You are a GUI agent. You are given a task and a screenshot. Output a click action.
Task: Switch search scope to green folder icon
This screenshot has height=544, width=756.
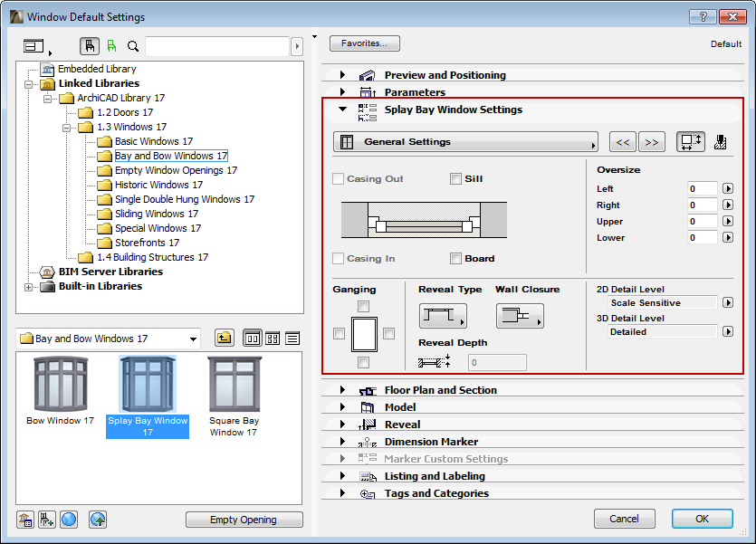coord(111,45)
